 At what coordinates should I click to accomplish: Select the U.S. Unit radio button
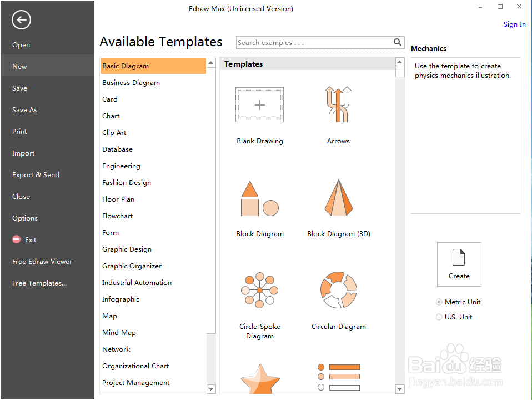439,317
